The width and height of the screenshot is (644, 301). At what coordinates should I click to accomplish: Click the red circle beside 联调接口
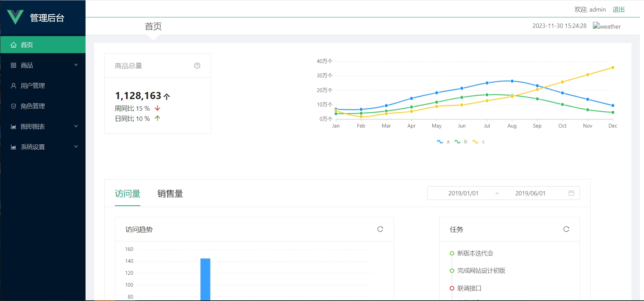click(x=452, y=288)
